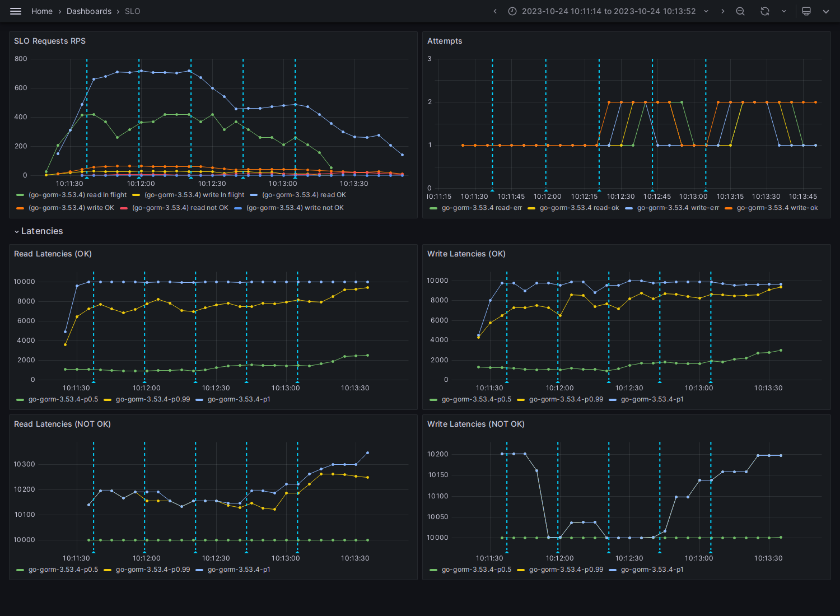Toggle '(go-gorm-3.53.4) read OK' legend series

(304, 195)
